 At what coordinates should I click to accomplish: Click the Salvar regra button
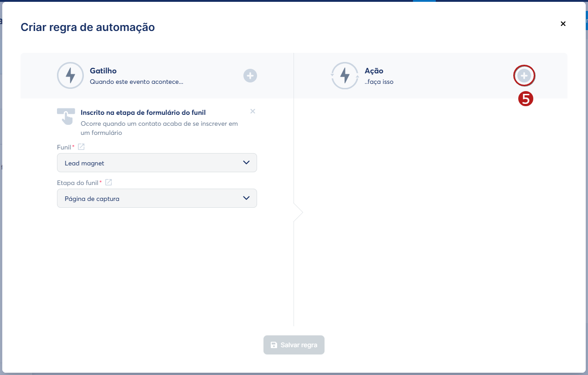tap(294, 345)
